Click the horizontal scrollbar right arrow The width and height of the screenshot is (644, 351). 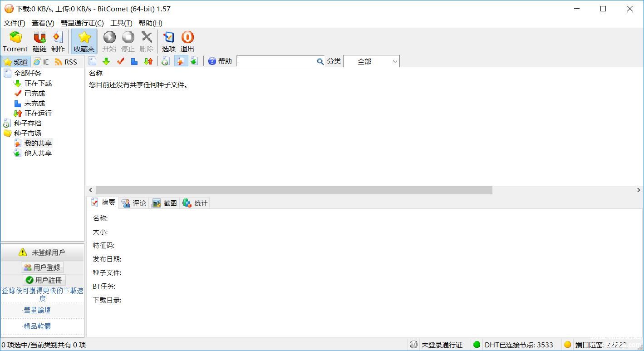(x=639, y=190)
